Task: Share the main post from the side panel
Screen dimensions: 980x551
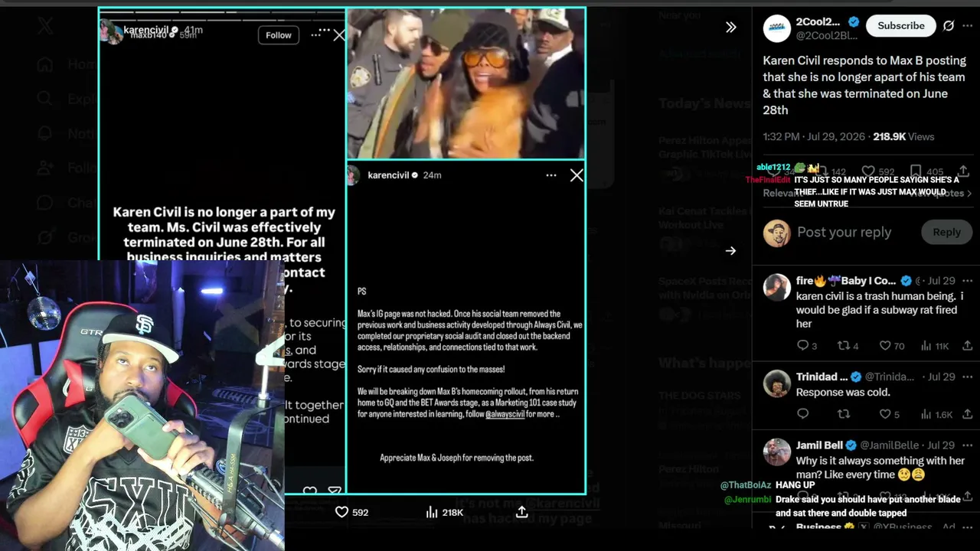Action: tap(964, 172)
